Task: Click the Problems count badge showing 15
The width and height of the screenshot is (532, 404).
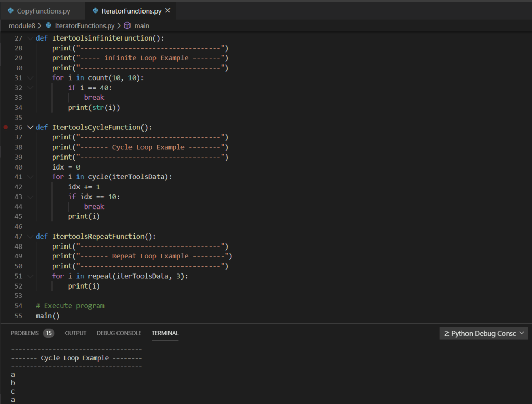Action: click(x=48, y=333)
